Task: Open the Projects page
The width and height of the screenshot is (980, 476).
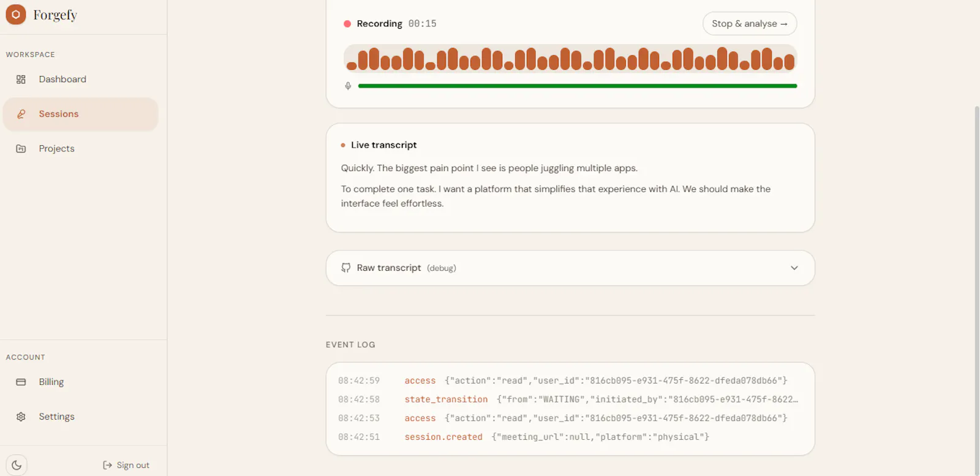Action: (x=81, y=149)
